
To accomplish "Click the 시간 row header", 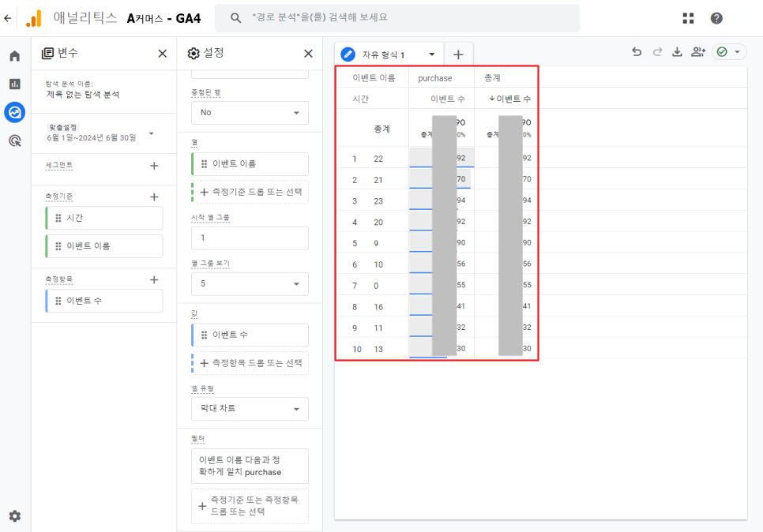I will click(361, 99).
